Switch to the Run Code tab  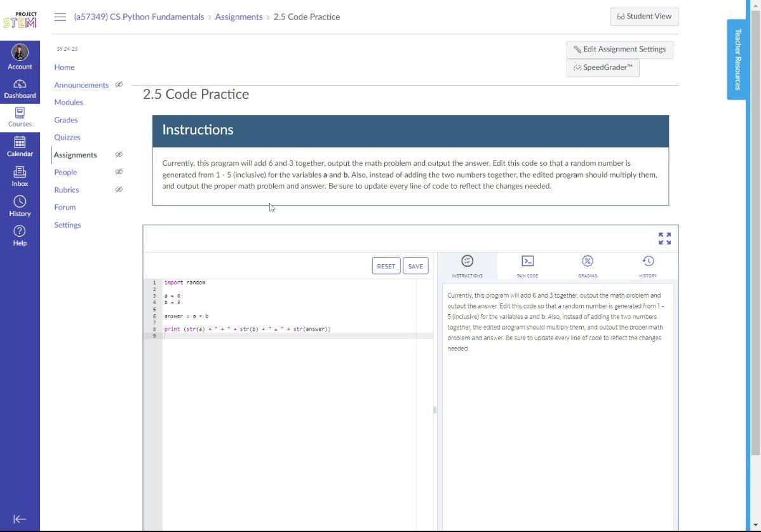pos(527,266)
